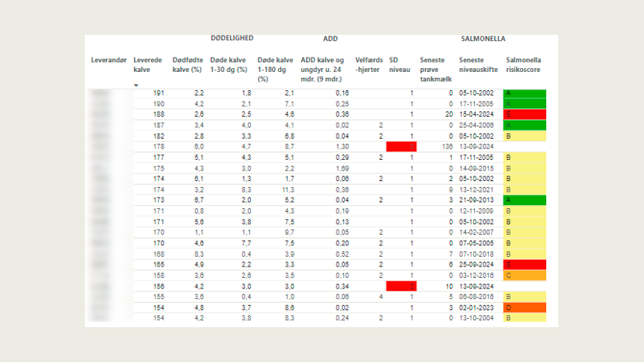
Task: Click the SD niveau column header
Action: point(399,64)
